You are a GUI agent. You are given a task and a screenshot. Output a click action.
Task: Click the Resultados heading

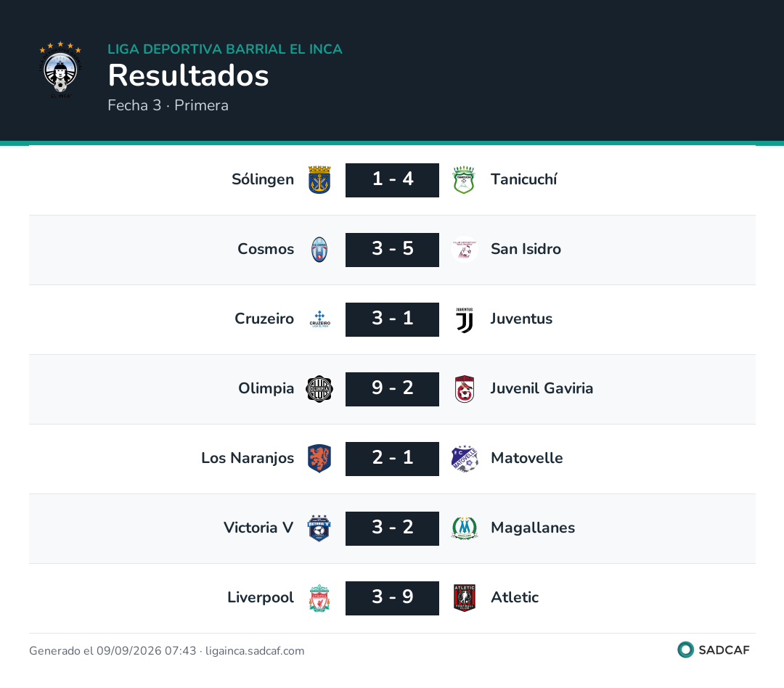(189, 75)
